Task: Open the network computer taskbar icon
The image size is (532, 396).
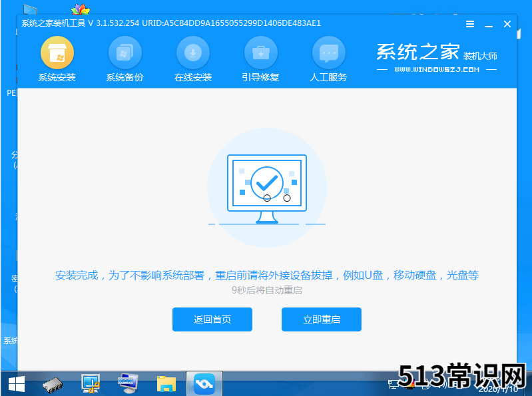Action: pos(91,384)
